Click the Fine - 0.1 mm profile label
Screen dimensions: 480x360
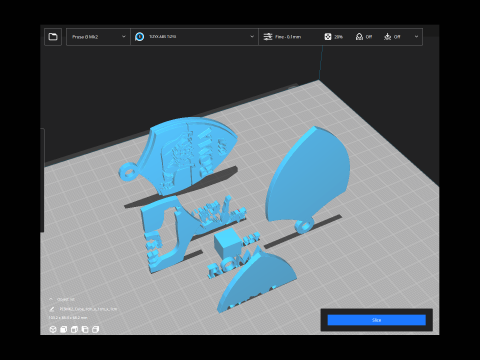coord(288,37)
